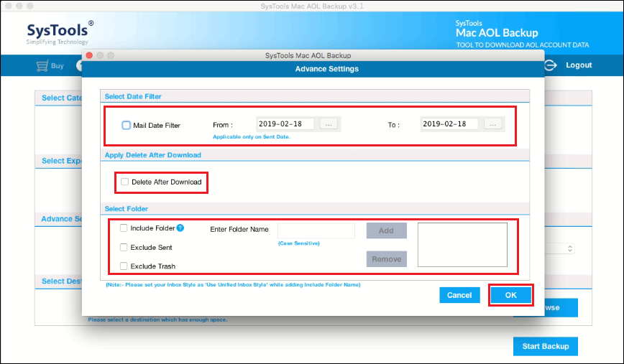
Task: Click the Remove folder button
Action: coord(387,259)
